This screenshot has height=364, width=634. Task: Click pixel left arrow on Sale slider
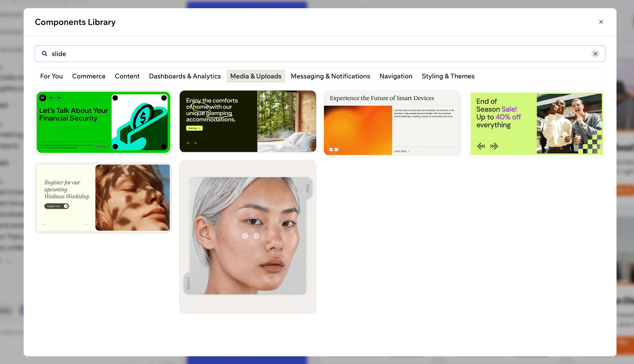(x=481, y=146)
